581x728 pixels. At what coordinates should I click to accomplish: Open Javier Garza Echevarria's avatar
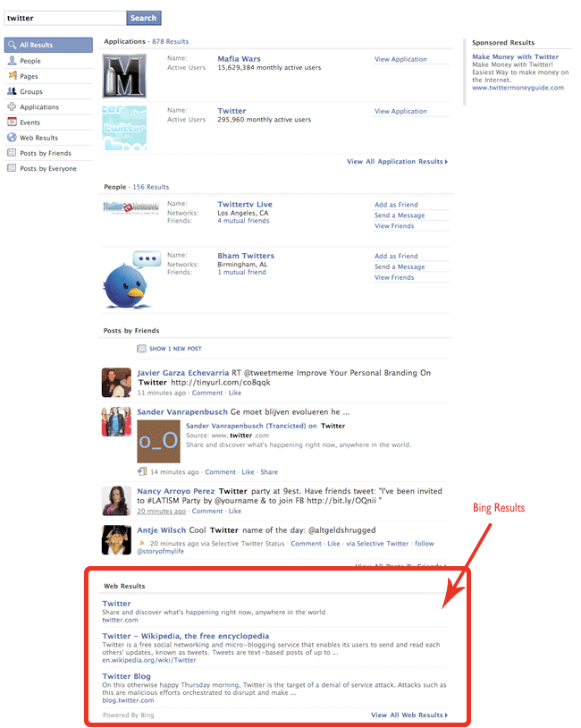pos(116,383)
